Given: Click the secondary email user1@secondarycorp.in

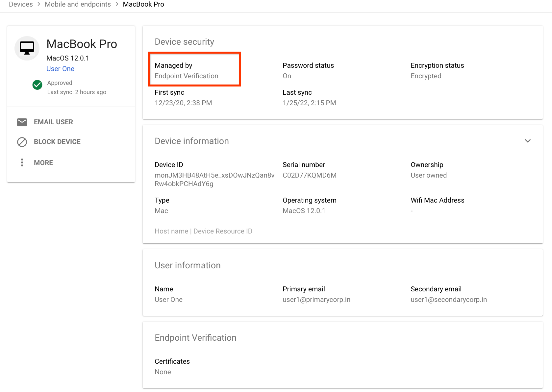Looking at the screenshot, I should click(x=448, y=300).
